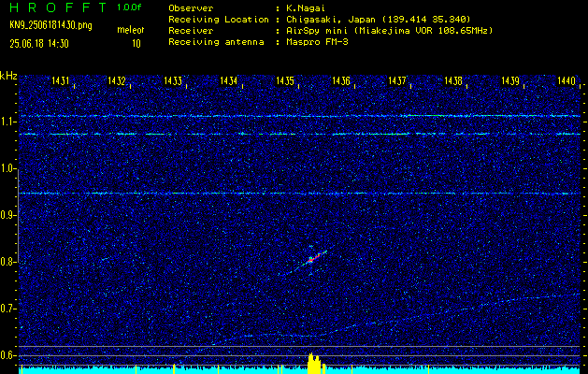The image size is (588, 374).
Task: Click the 1440 time marker
Action: point(566,80)
